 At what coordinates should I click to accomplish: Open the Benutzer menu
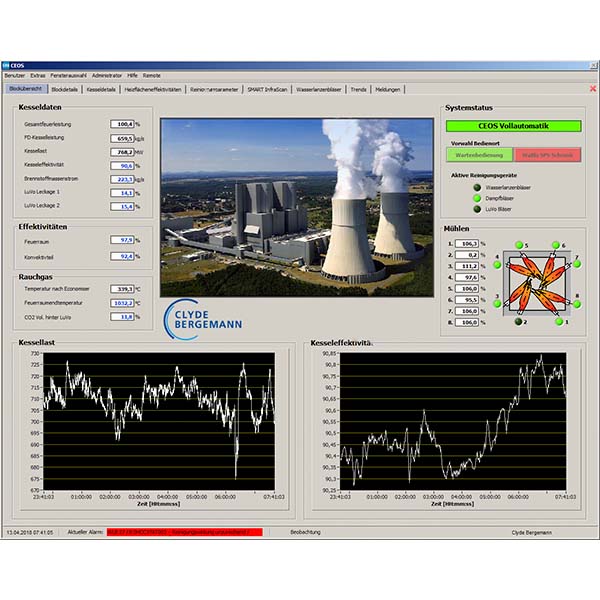(15, 76)
